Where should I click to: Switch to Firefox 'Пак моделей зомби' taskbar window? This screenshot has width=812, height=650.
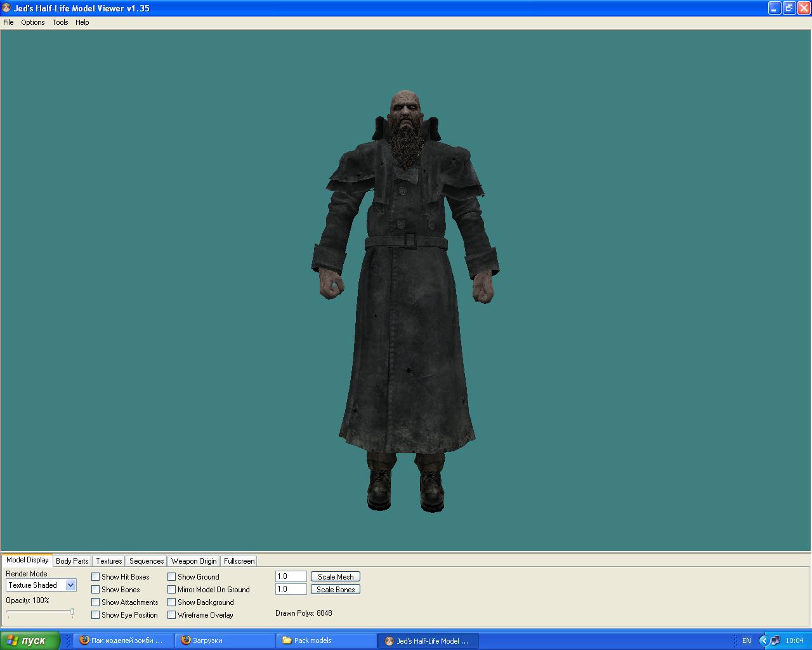click(123, 640)
